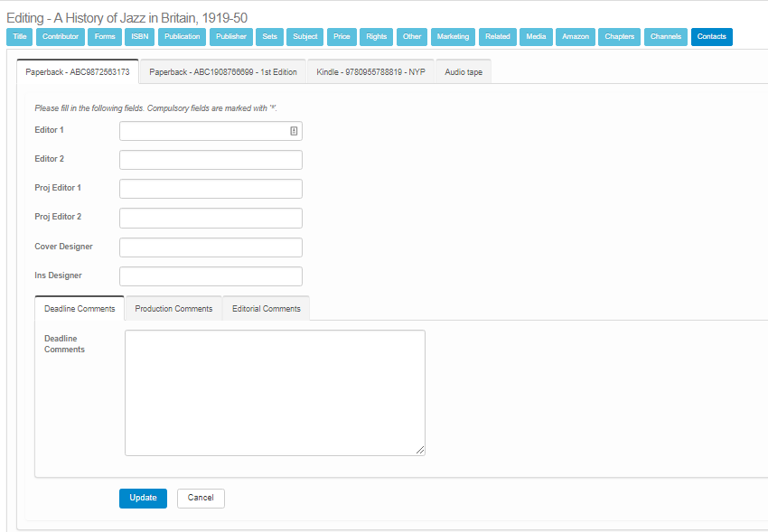This screenshot has width=768, height=532.
Task: Click into the Editor 2 field
Action: tap(211, 160)
